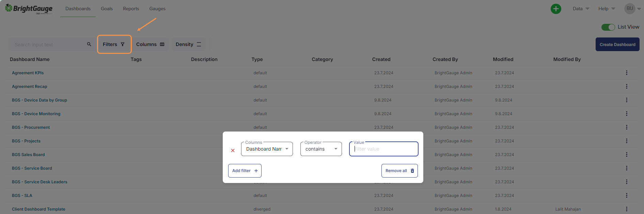The width and height of the screenshot is (644, 214).
Task: Click the Lalit Mahajan cell
Action: (x=568, y=209)
